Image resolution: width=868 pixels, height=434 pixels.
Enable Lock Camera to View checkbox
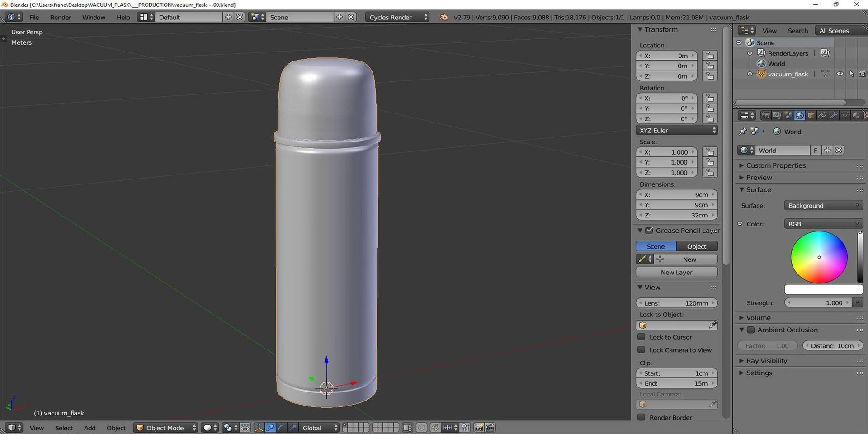pyautogui.click(x=641, y=350)
